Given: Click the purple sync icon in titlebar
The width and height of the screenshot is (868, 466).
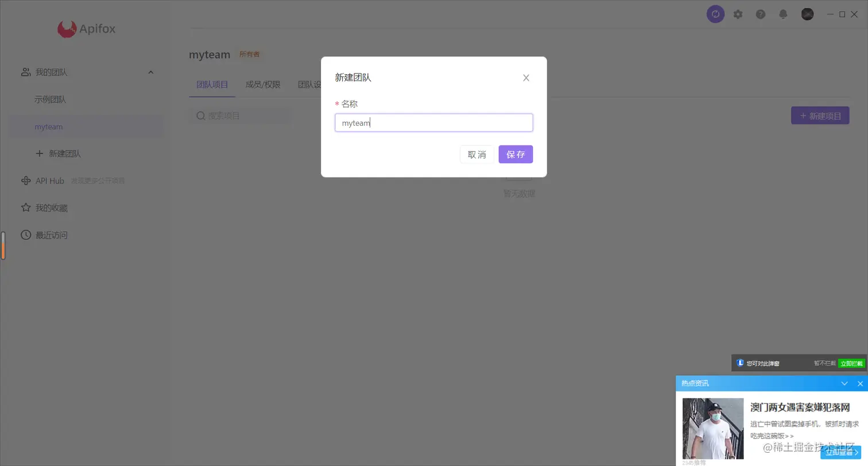Looking at the screenshot, I should click(715, 14).
